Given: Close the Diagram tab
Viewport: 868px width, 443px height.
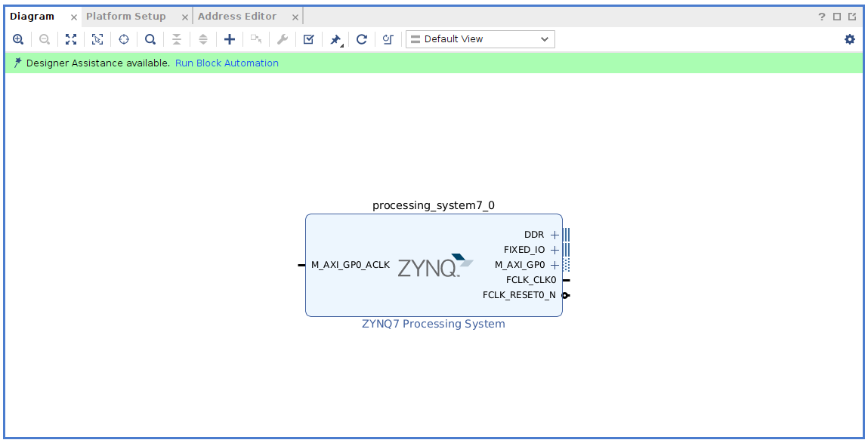Looking at the screenshot, I should pyautogui.click(x=73, y=17).
